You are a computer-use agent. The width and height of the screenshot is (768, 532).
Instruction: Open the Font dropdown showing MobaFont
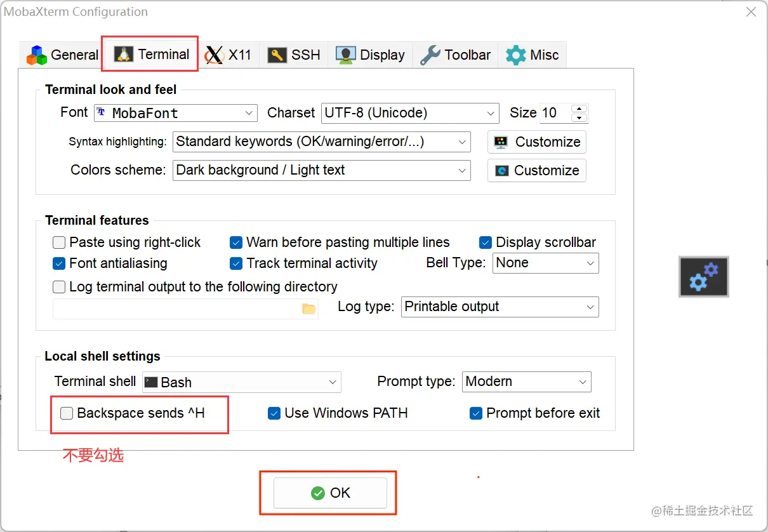coord(176,113)
